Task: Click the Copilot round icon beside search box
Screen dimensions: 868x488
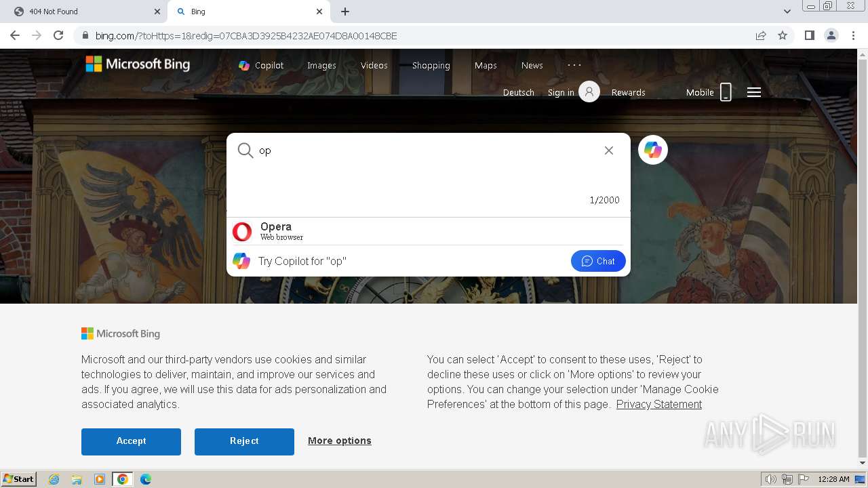Action: (653, 150)
